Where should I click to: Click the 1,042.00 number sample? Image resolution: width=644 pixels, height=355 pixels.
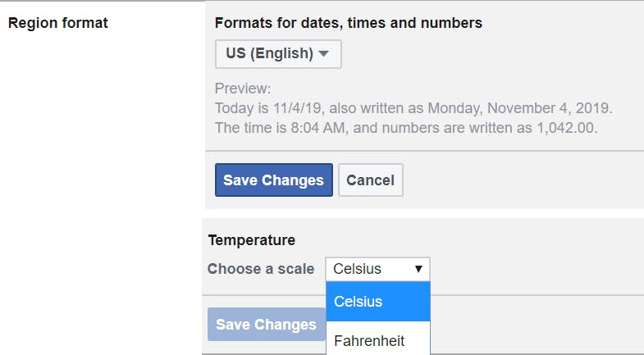click(567, 128)
